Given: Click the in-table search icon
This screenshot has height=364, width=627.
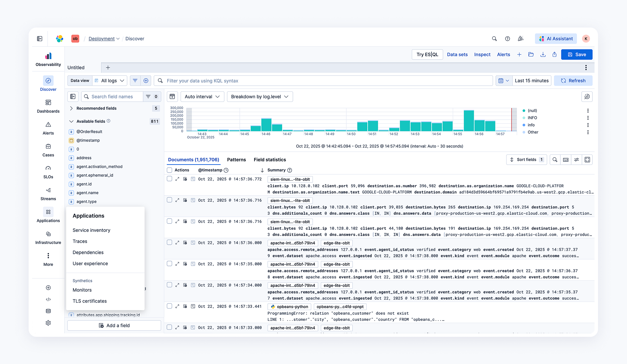Looking at the screenshot, I should coord(555,160).
